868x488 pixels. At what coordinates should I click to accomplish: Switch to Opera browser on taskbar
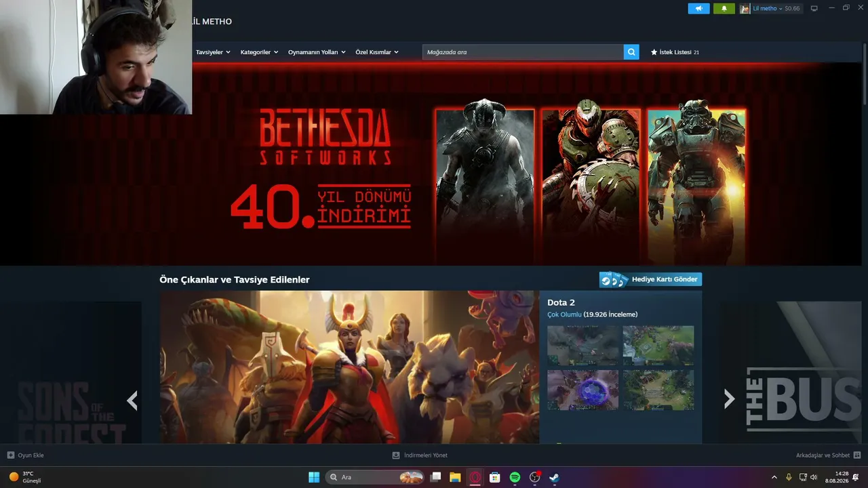(475, 477)
